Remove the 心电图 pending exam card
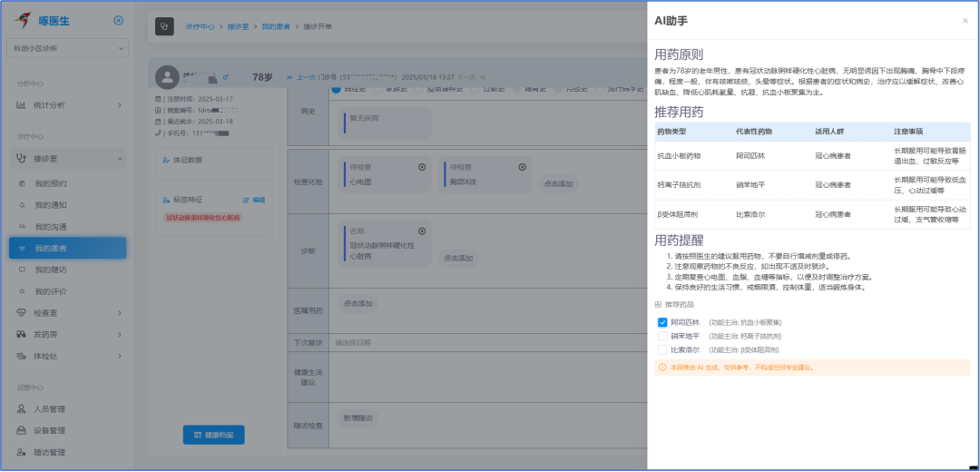The image size is (980, 472). (421, 167)
